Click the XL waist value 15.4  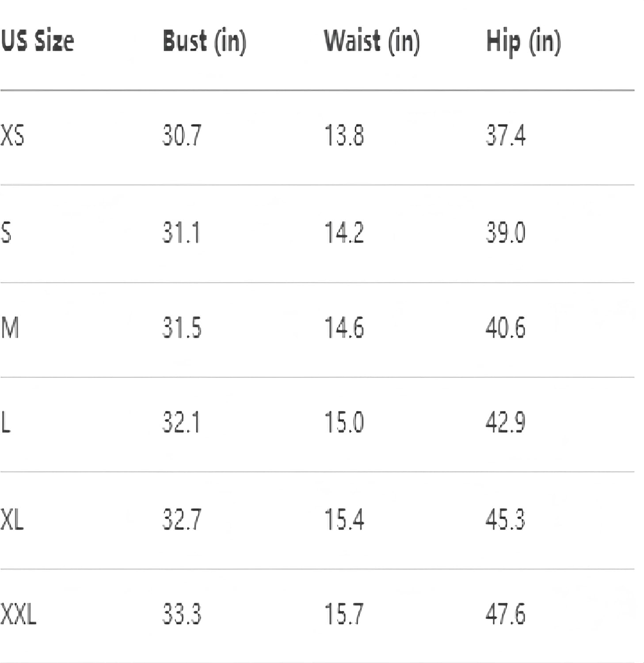[x=344, y=519]
